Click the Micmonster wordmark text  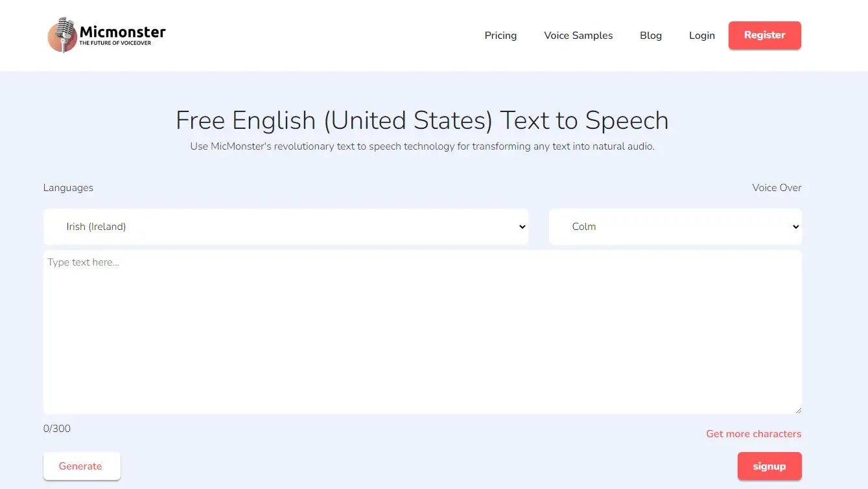pos(123,30)
